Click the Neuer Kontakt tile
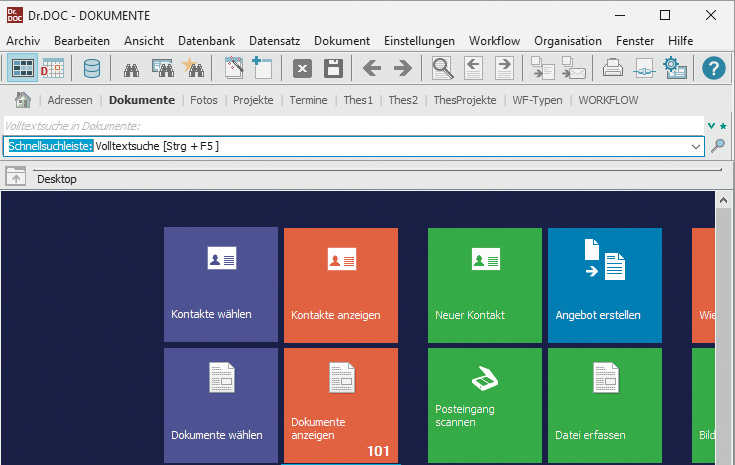The height and width of the screenshot is (465, 735). click(x=485, y=285)
